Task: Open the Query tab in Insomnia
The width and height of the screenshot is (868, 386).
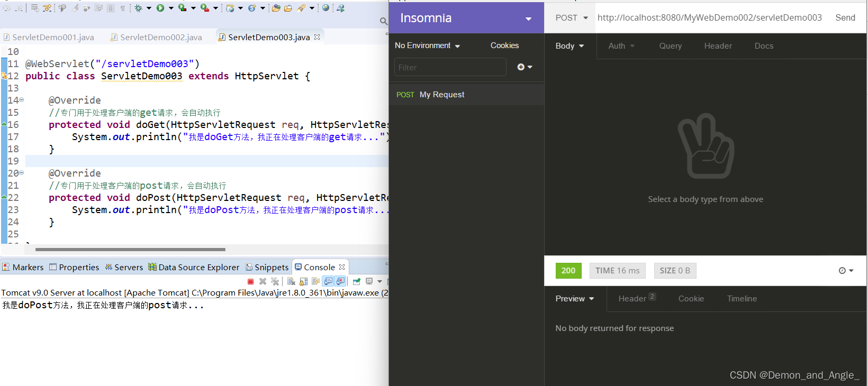Action: 670,46
